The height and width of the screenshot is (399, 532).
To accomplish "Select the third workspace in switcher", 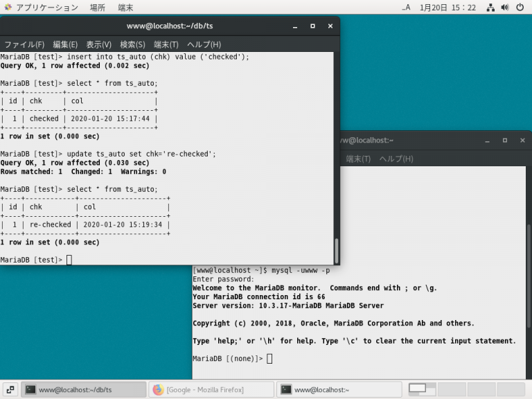I will (x=481, y=389).
